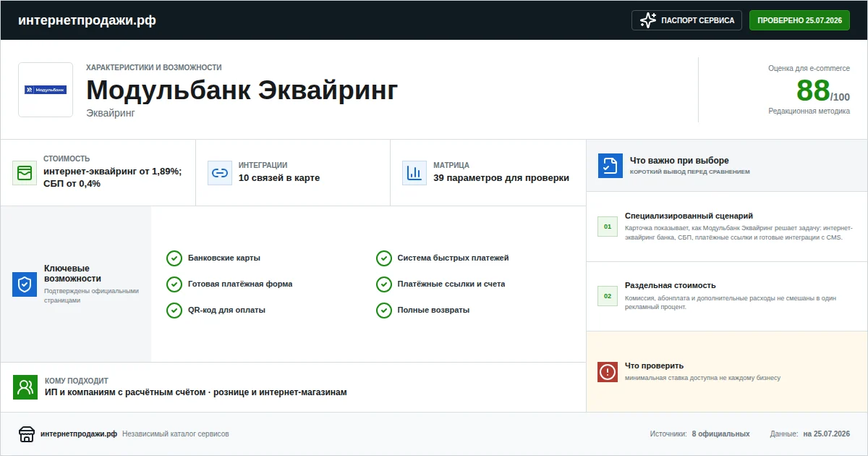This screenshot has height=456, width=868.
Task: Click the bar chart Матрица icon
Action: click(414, 173)
